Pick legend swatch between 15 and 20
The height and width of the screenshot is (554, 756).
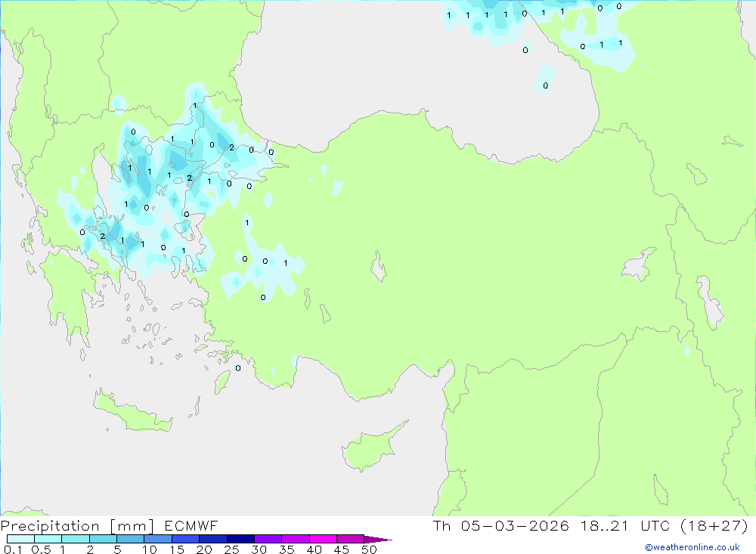click(186, 539)
